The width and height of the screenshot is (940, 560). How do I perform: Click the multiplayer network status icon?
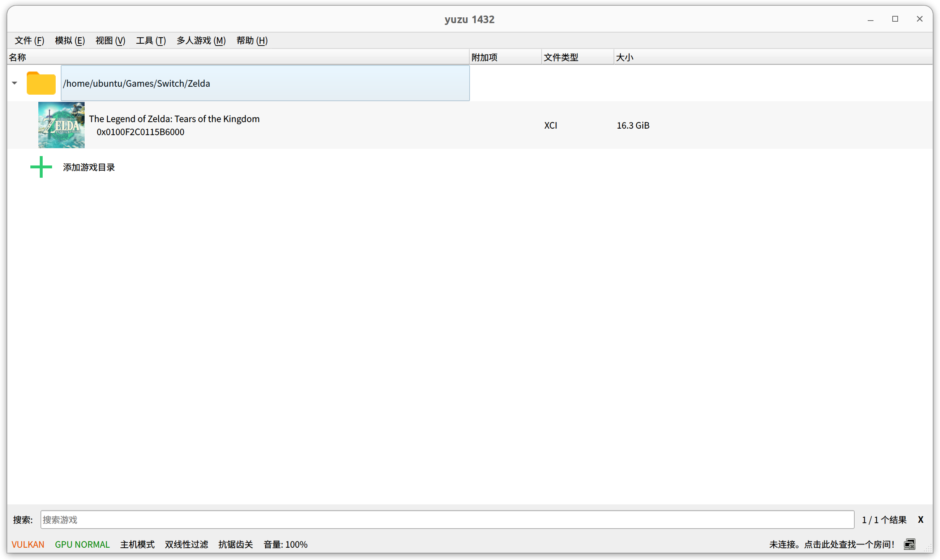[909, 544]
